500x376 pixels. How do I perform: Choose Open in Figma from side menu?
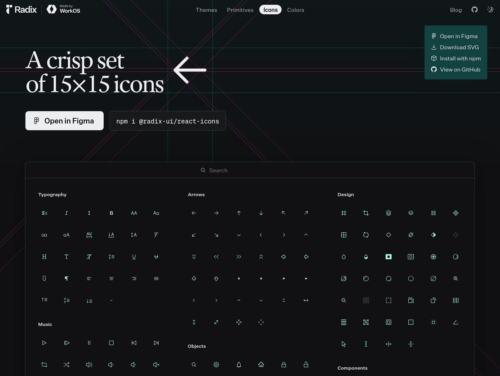455,36
